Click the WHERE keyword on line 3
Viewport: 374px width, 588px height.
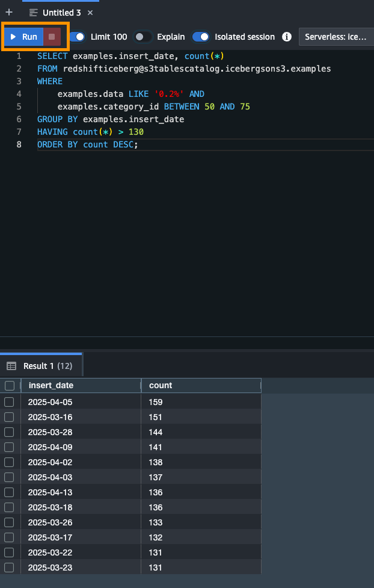click(x=50, y=81)
